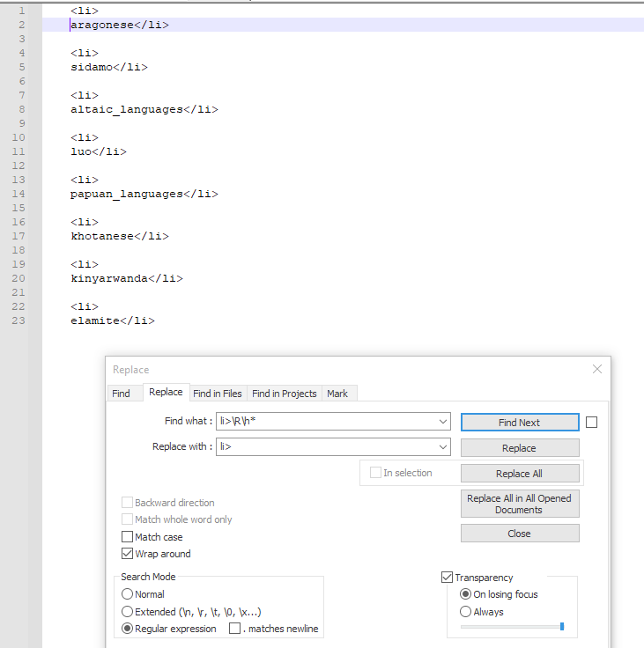644x648 pixels.
Task: Close the Replace dialog with the X icon
Action: click(596, 369)
